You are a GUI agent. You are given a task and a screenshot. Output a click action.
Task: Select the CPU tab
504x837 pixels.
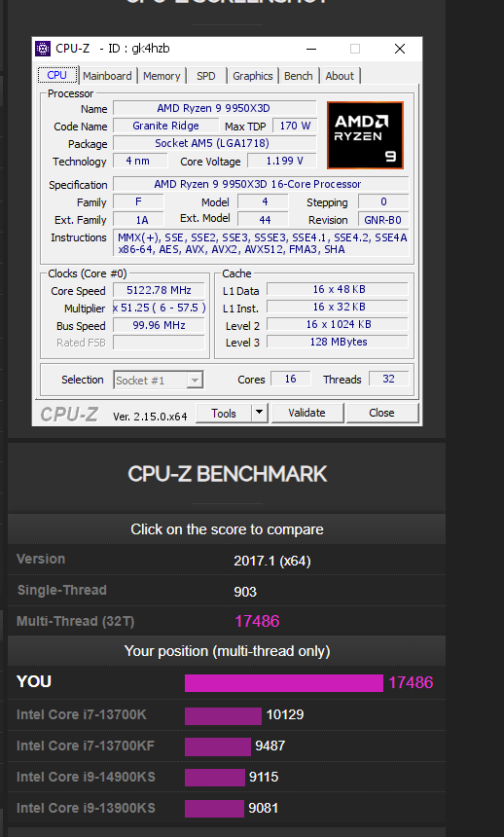[57, 75]
